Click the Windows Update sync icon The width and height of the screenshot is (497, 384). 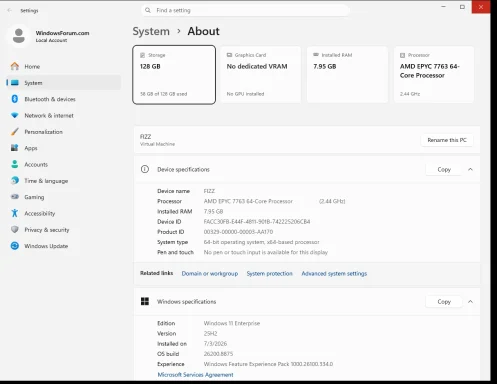pyautogui.click(x=15, y=246)
